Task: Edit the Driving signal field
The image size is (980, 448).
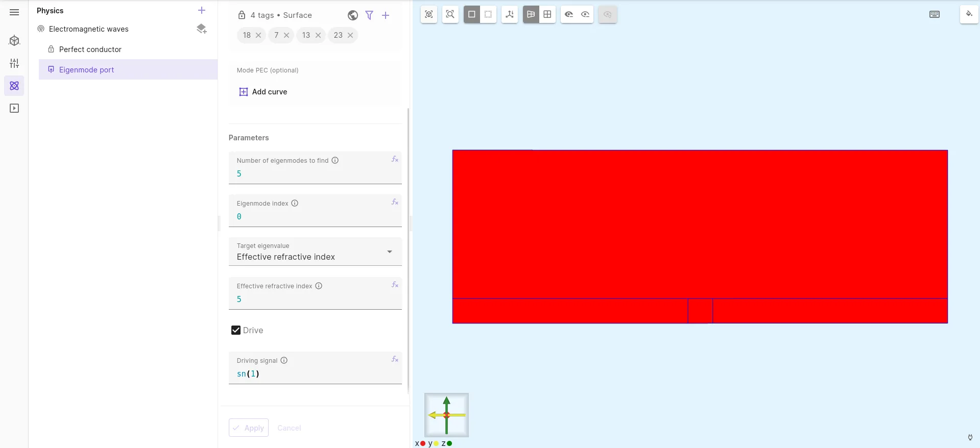Action: [315, 374]
